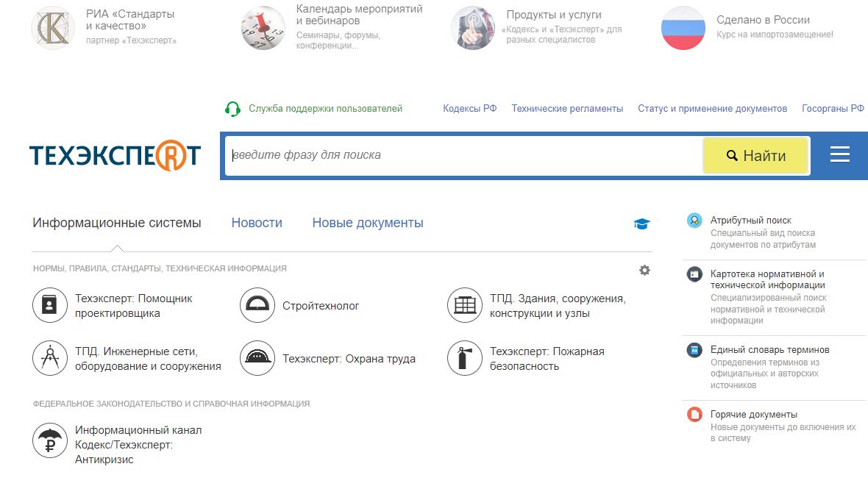Click the Помощник проектировщика icon

[50, 305]
